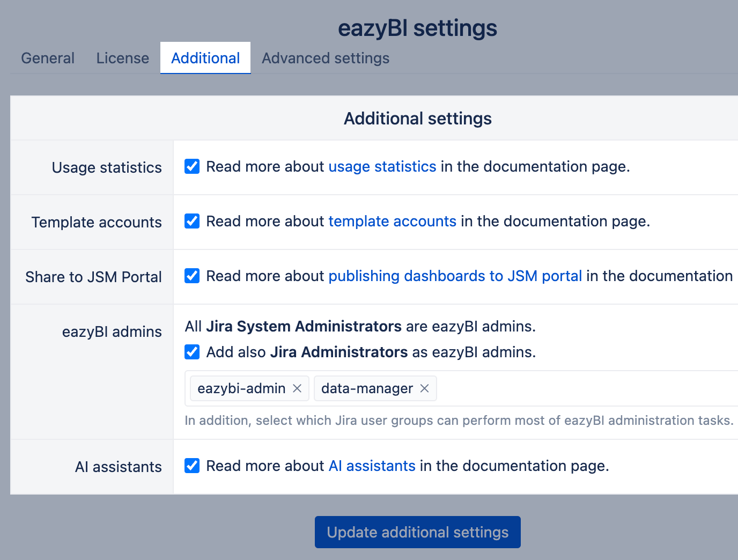Image resolution: width=738 pixels, height=560 pixels.
Task: Click the AI assistants documentation link
Action: coord(372,466)
